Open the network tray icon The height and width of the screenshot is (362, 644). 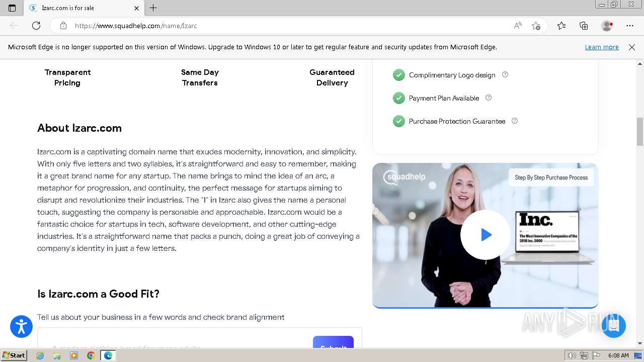click(x=584, y=355)
